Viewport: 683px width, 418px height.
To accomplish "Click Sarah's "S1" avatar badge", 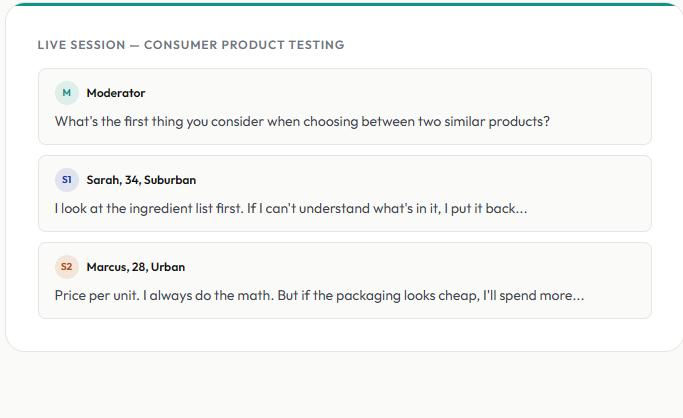I will 66,180.
